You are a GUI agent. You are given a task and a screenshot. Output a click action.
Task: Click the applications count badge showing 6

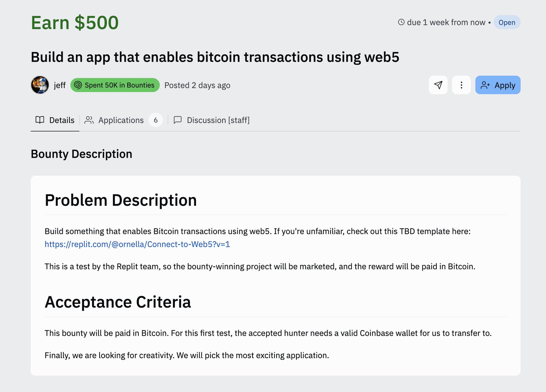[x=156, y=120]
